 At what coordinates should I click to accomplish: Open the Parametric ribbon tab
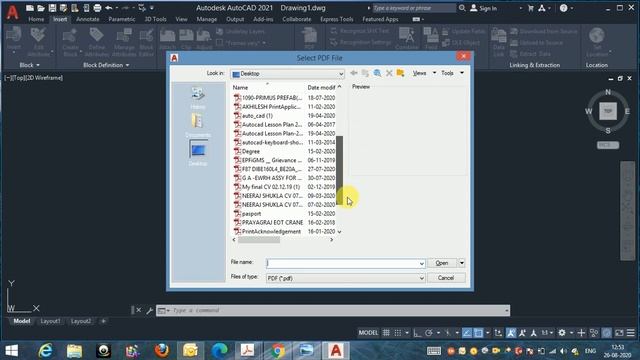(x=122, y=19)
